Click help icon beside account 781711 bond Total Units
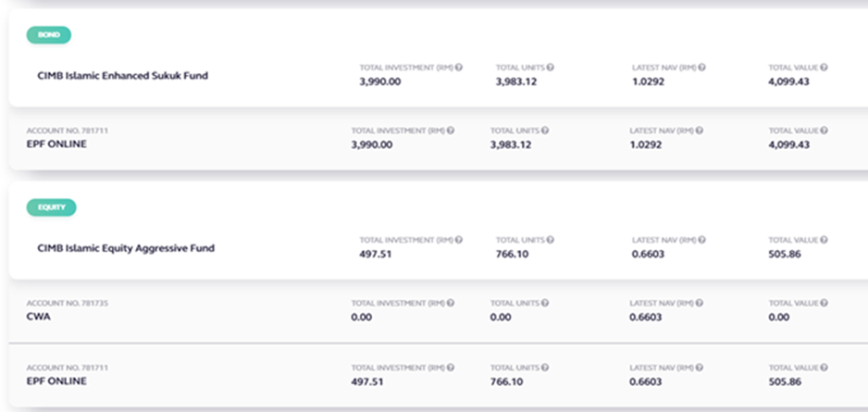The image size is (868, 412). coord(545,131)
